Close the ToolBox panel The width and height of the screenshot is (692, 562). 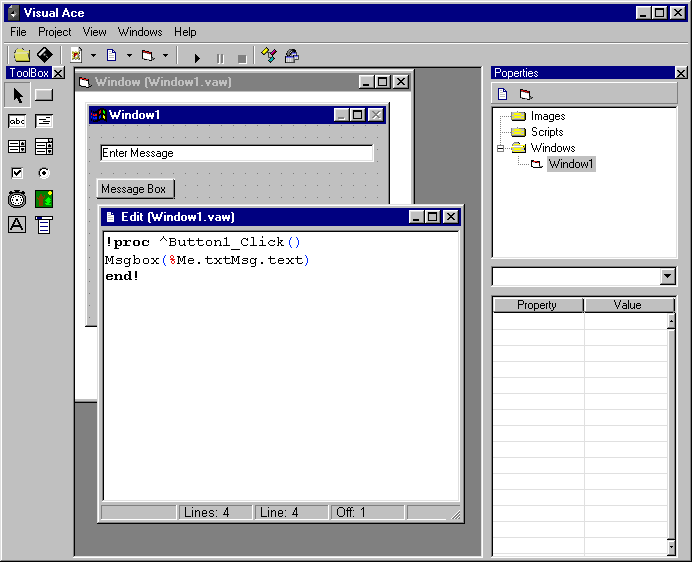58,73
